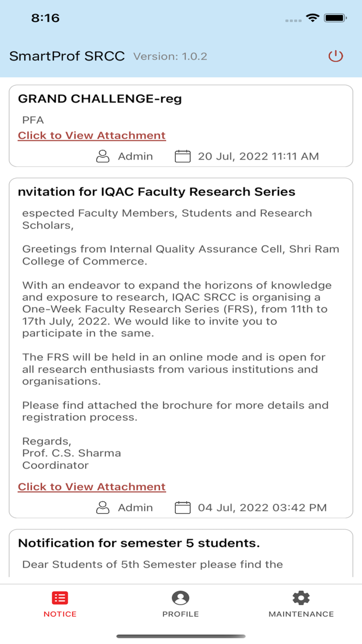Tap the SmartProf SRCC app title
This screenshot has width=362, height=644.
click(x=66, y=55)
